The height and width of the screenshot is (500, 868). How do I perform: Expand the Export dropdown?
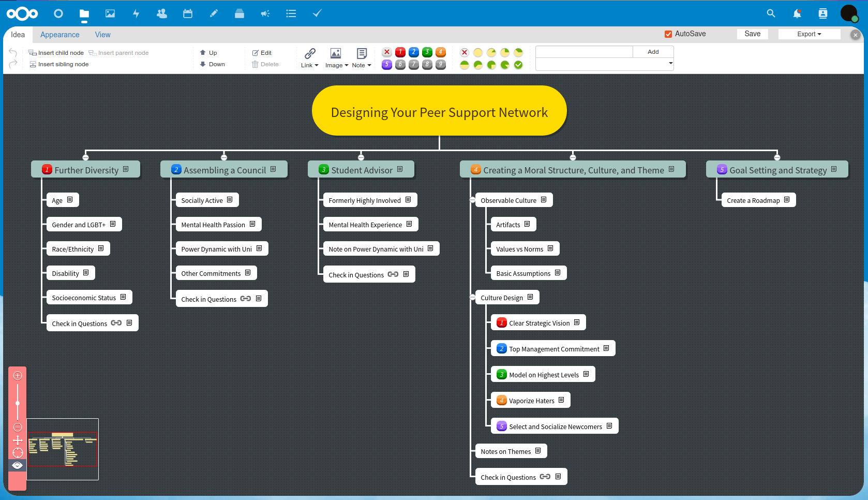coord(809,34)
